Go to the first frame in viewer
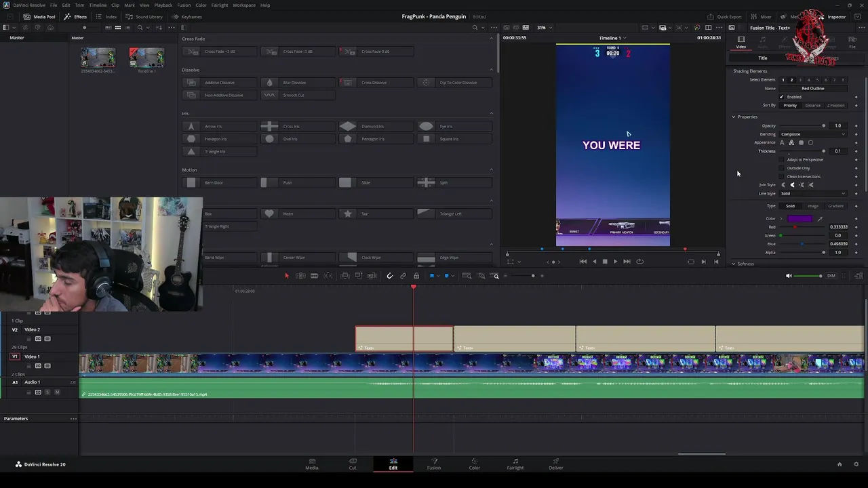The image size is (868, 488). coord(583,262)
